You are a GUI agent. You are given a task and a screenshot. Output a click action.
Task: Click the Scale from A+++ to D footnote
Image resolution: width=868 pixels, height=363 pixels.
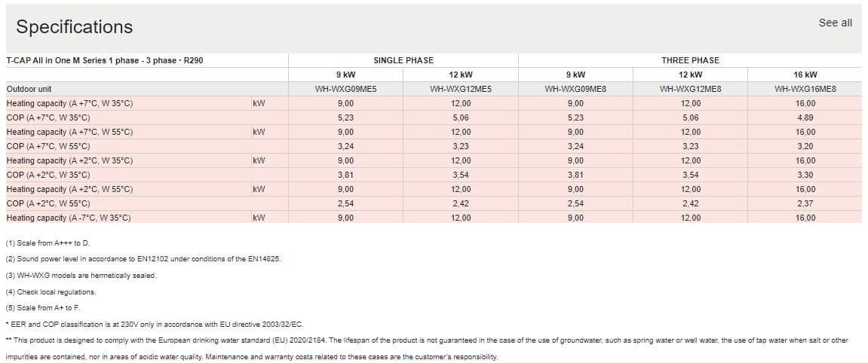click(x=48, y=243)
